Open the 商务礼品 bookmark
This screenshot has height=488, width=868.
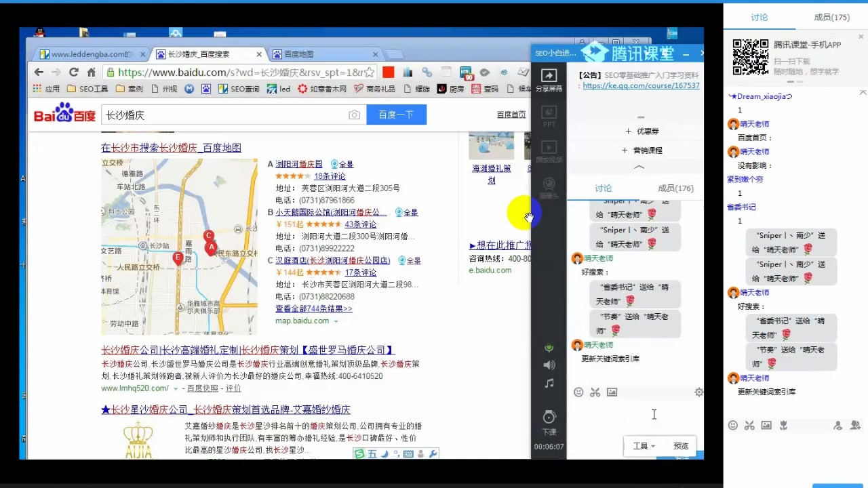[375, 89]
